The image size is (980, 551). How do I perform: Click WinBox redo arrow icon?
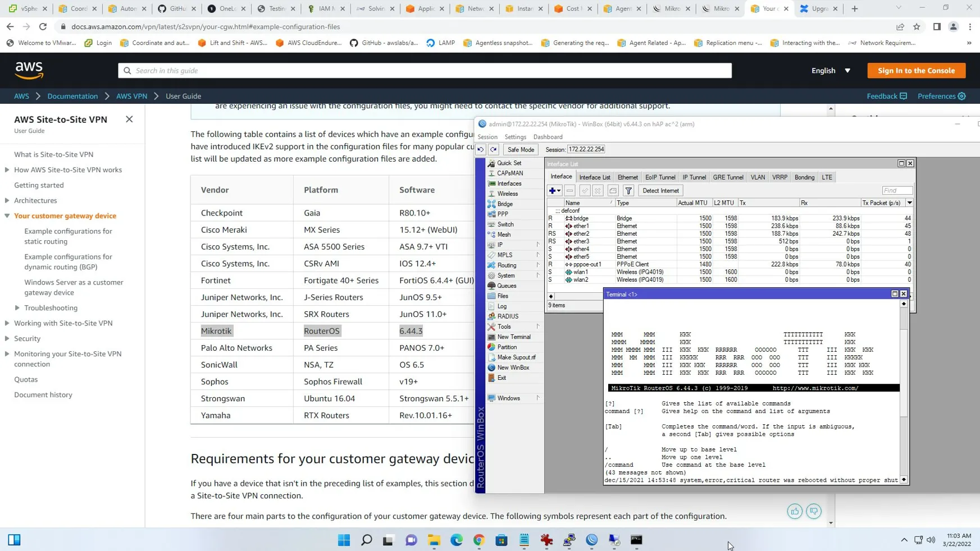(x=494, y=150)
